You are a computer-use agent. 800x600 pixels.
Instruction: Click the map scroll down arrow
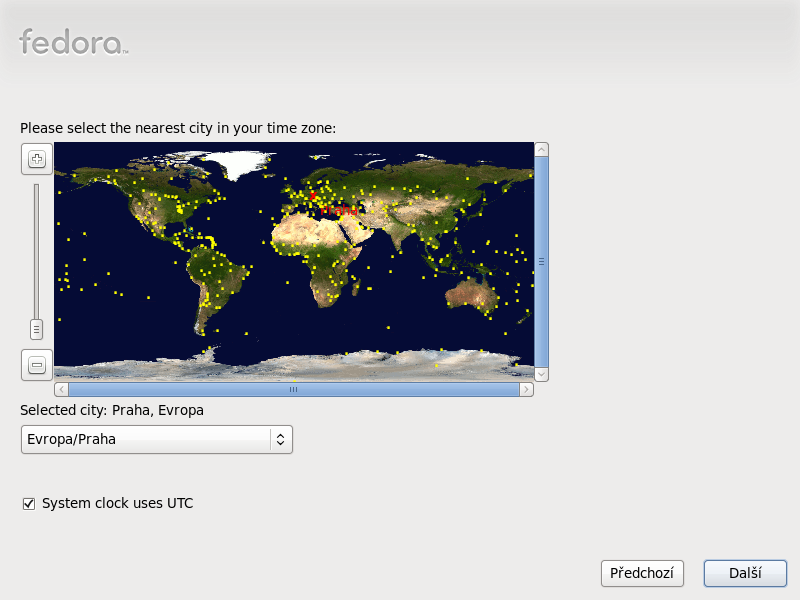tap(541, 374)
